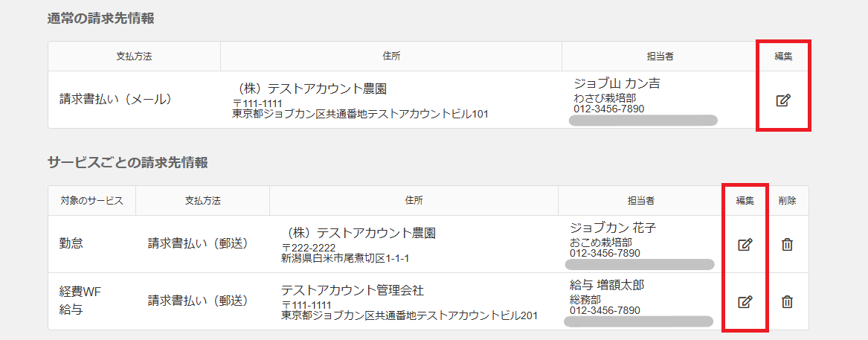
Task: Open edit for the 勤怠 billing row
Action: pyautogui.click(x=745, y=244)
